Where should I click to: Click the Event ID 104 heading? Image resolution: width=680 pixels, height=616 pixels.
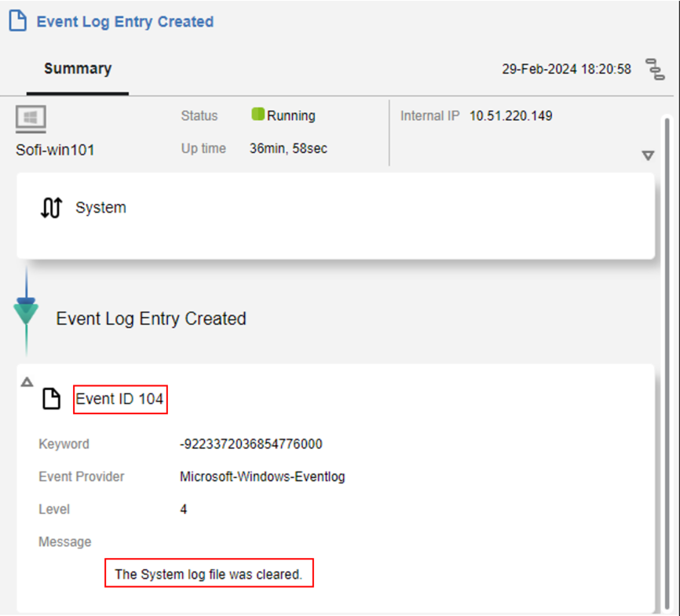click(119, 399)
